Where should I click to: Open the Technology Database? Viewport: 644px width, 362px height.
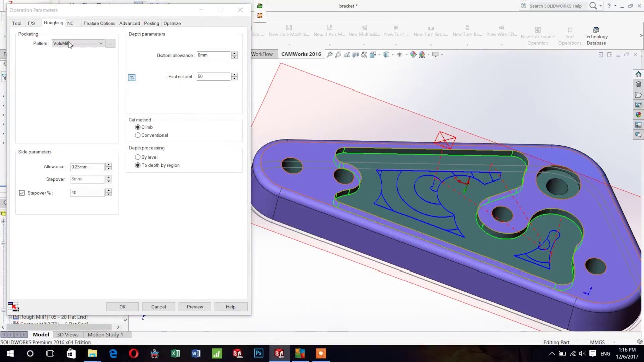tap(596, 36)
